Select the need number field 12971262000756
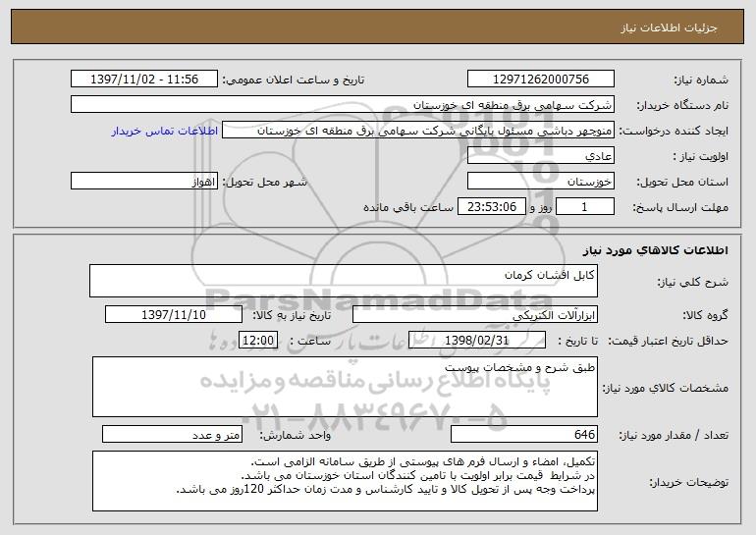The width and height of the screenshot is (756, 535). click(x=540, y=80)
